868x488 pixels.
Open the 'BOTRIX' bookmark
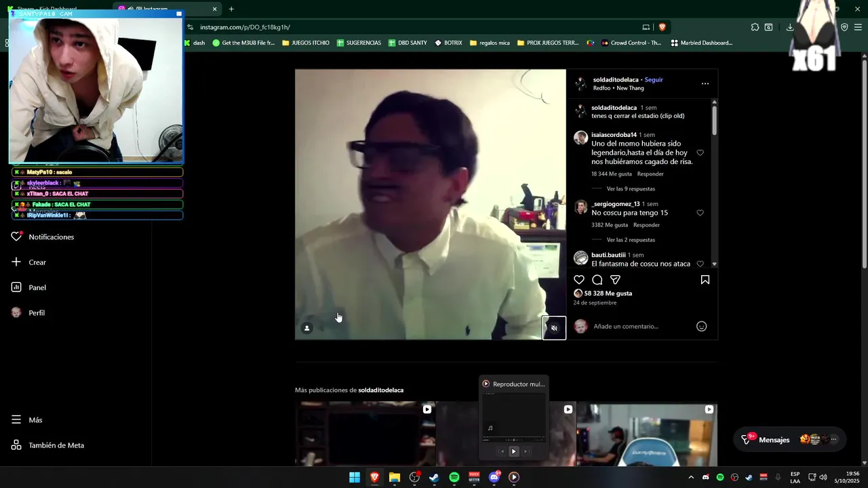(x=448, y=43)
